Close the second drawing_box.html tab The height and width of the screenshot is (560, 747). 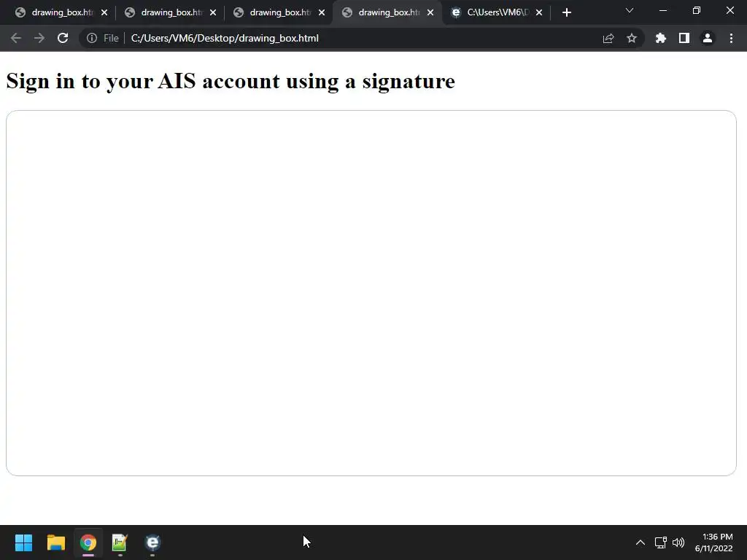click(x=213, y=12)
